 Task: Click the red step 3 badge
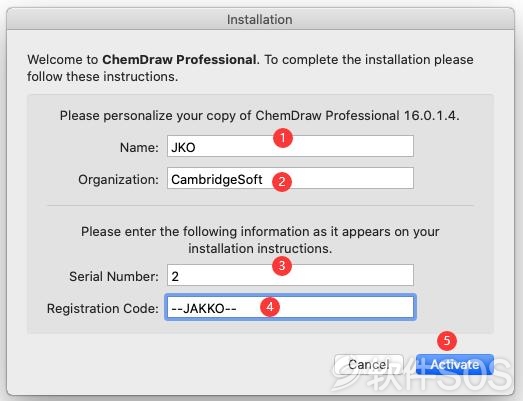tap(282, 266)
